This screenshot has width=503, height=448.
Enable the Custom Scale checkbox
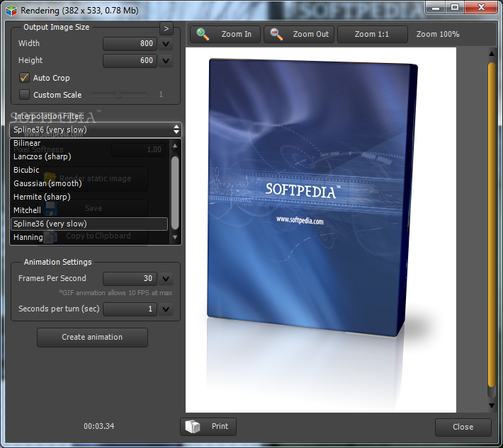click(24, 95)
